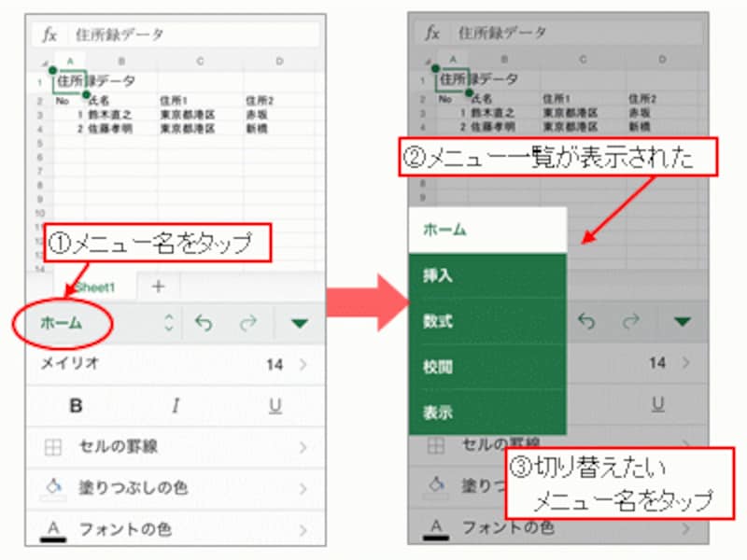
Task: Tap font color A icon in left screen
Action: [53, 530]
